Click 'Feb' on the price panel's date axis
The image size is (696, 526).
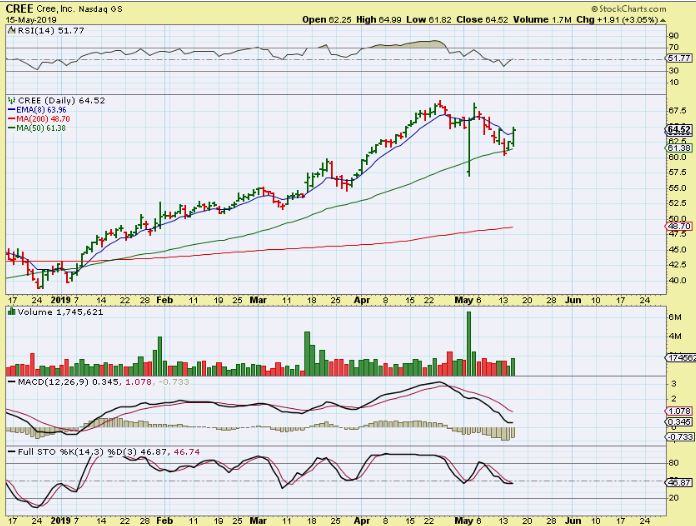coord(164,300)
